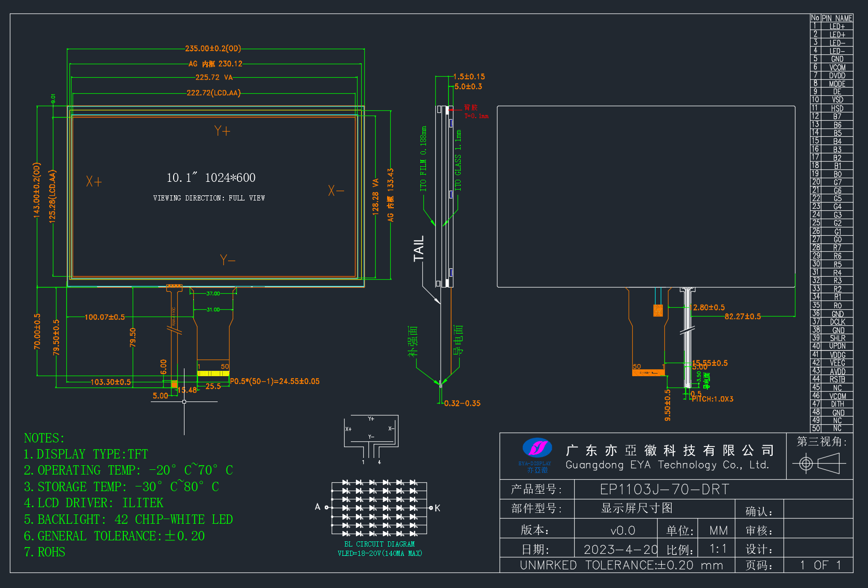Select the 9.50±0.5 vertical dimension
This screenshot has width=868, height=588.
tap(667, 405)
